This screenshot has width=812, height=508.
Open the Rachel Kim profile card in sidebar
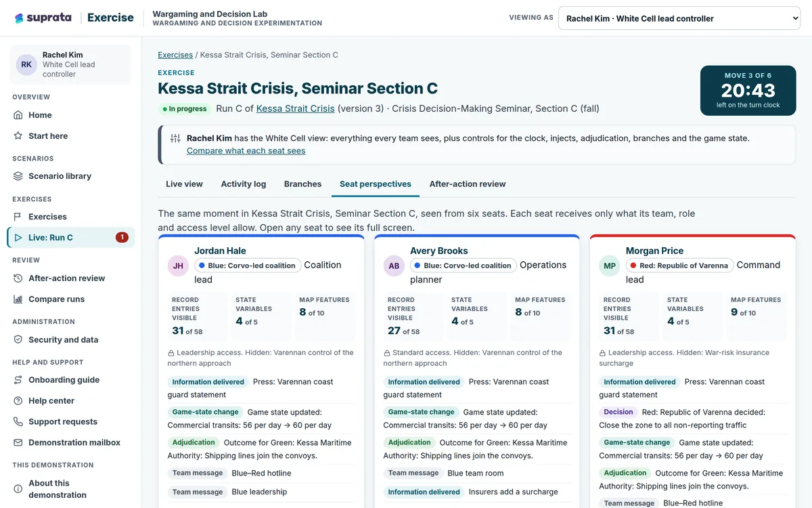point(70,65)
